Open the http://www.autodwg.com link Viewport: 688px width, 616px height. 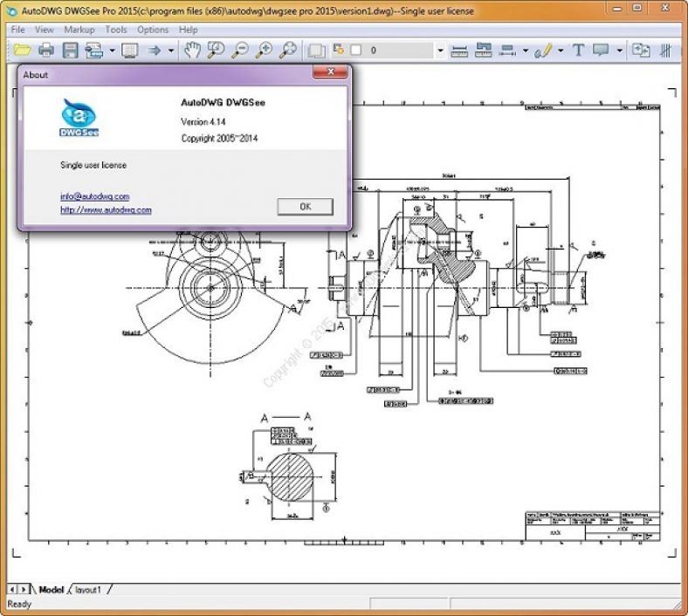[x=106, y=210]
